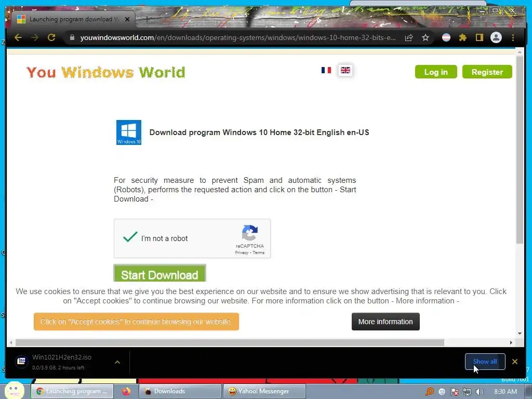532x399 pixels.
Task: Click Show all downloads button
Action: 485,362
